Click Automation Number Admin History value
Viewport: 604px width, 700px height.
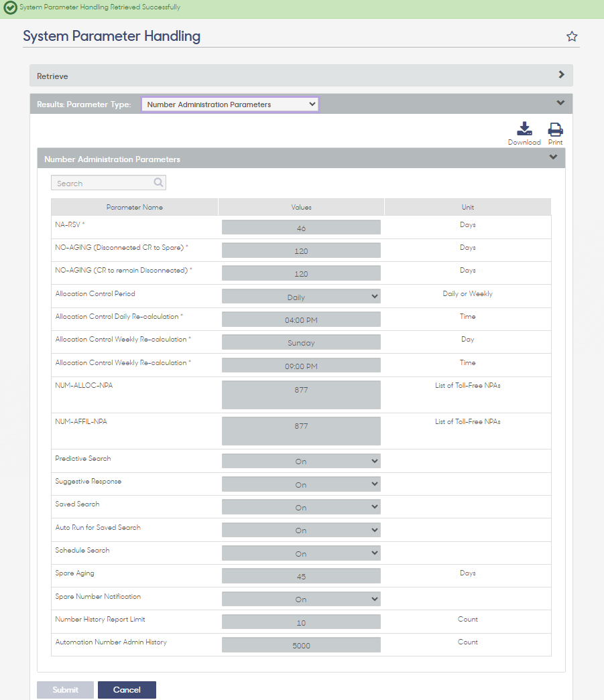[x=301, y=645]
